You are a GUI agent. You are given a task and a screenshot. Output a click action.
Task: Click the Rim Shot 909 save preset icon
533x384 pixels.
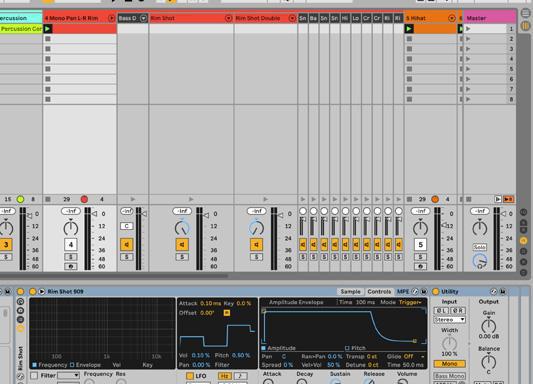(424, 292)
